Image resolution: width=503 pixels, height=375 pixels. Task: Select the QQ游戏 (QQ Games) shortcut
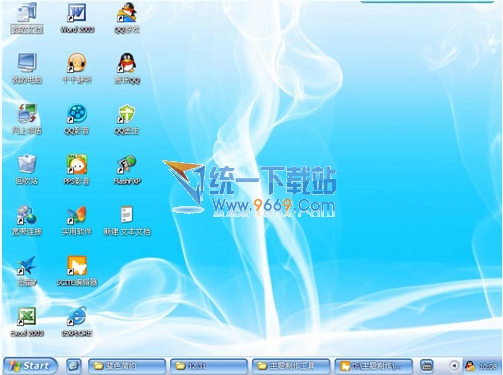coord(127,18)
